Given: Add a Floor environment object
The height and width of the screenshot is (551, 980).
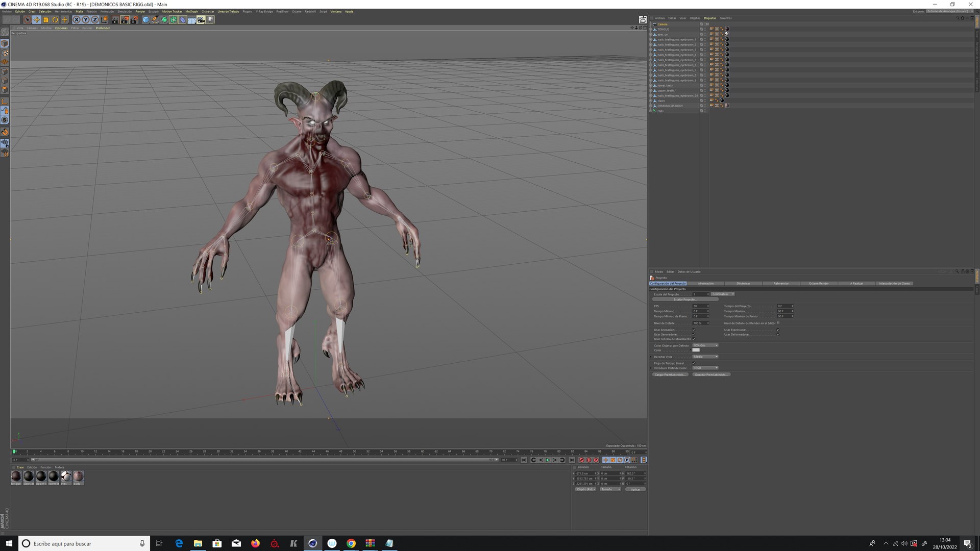Looking at the screenshot, I should point(192,19).
